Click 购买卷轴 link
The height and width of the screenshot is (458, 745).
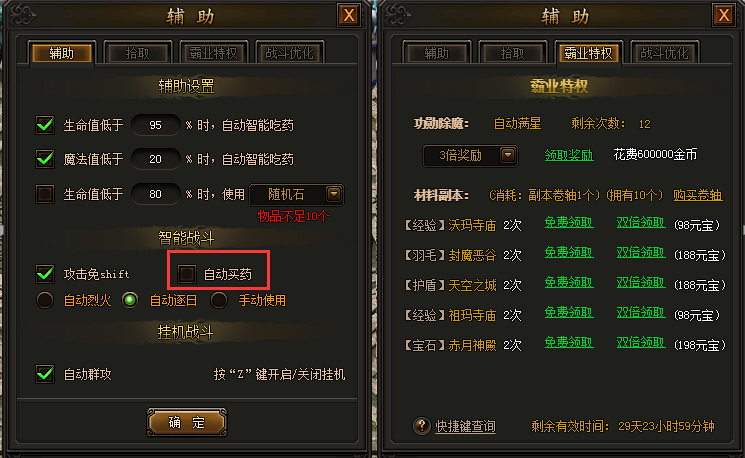pos(697,195)
